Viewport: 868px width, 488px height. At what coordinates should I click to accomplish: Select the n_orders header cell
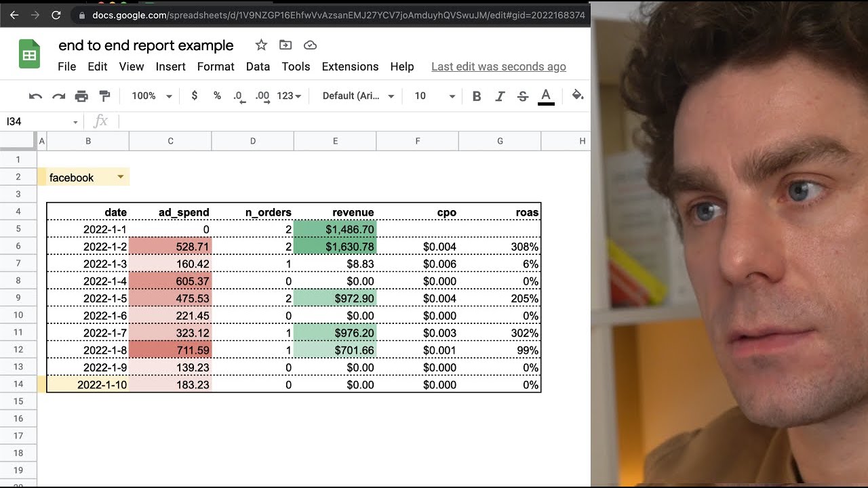pyautogui.click(x=253, y=212)
